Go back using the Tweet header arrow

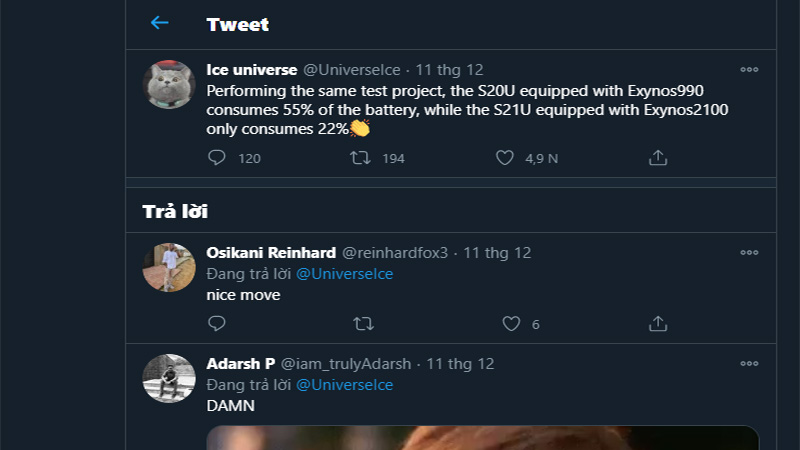coord(159,23)
